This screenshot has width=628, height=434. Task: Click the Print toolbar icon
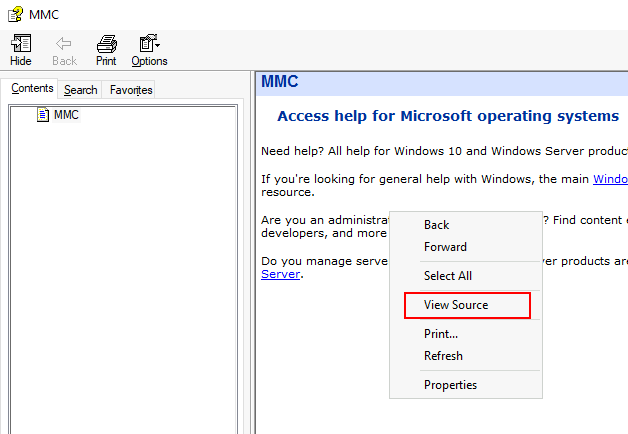tap(106, 44)
